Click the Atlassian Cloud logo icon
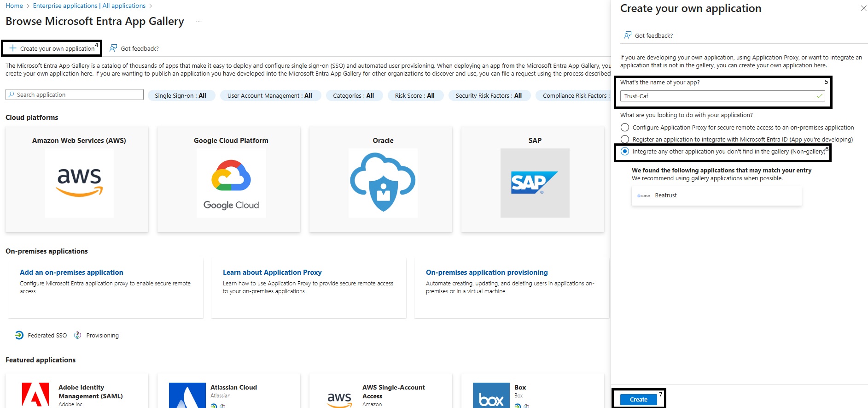The width and height of the screenshot is (868, 408). [x=187, y=395]
